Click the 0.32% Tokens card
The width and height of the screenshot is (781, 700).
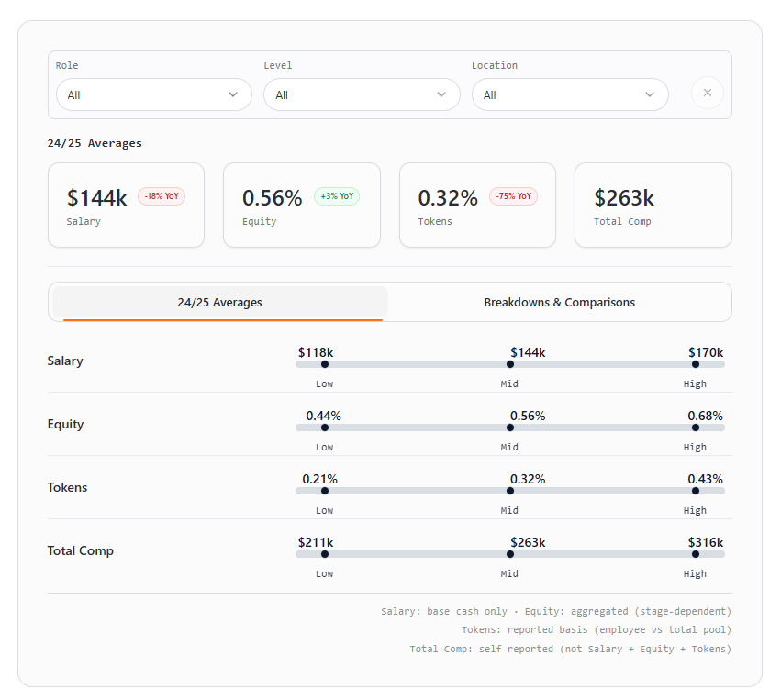click(x=477, y=206)
